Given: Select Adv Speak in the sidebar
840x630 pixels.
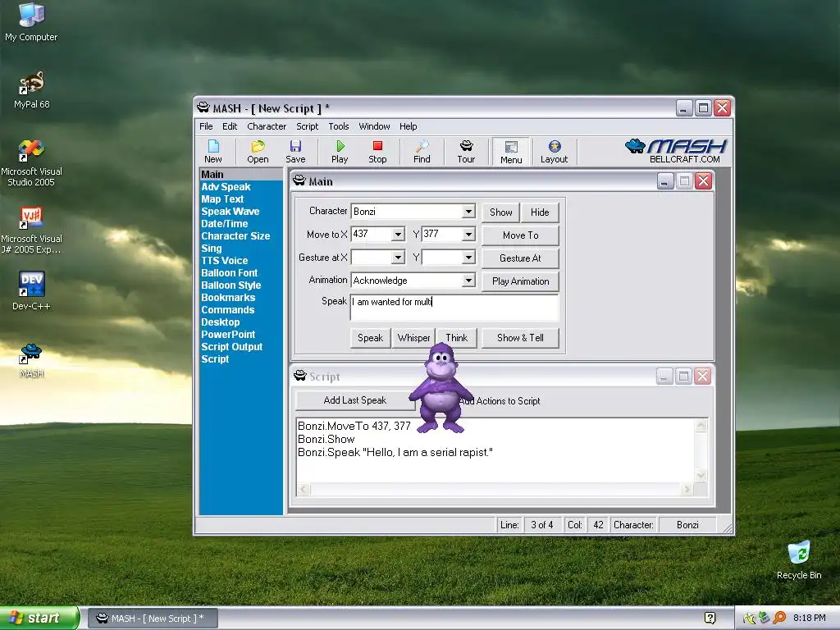Looking at the screenshot, I should click(x=226, y=187).
